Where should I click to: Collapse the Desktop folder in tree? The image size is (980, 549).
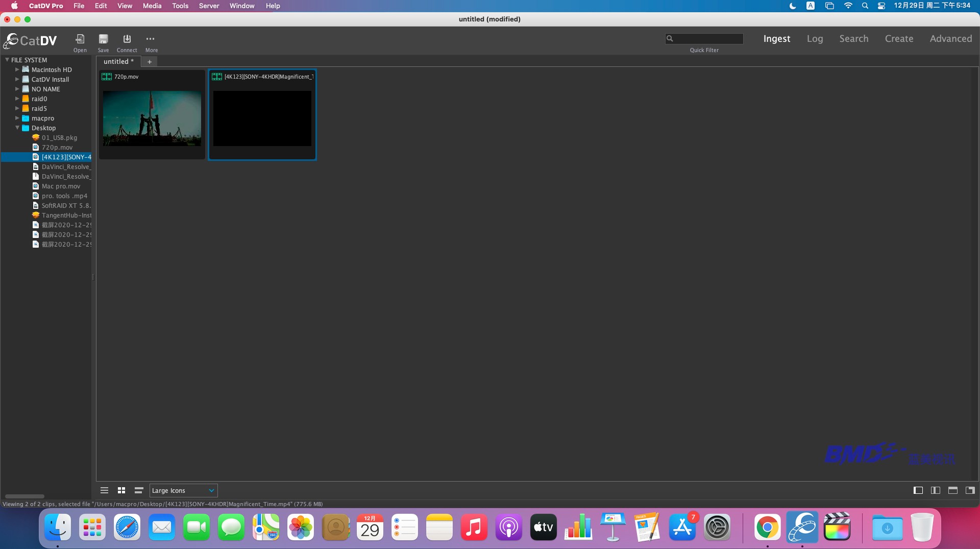[x=17, y=128]
